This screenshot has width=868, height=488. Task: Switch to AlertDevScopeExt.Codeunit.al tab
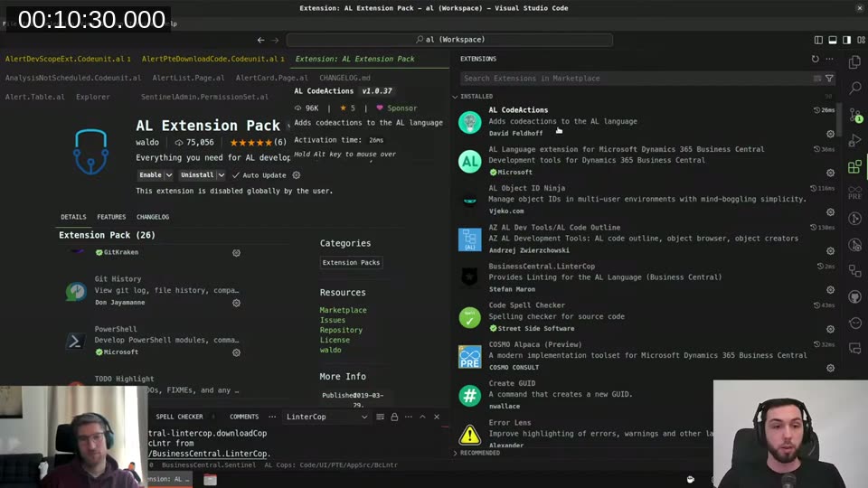click(68, 59)
